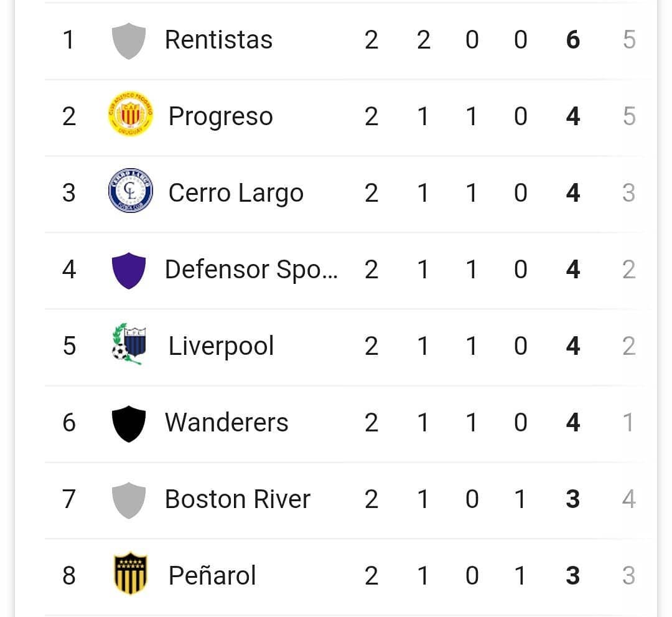Click Peñarol's position number 8
The width and height of the screenshot is (672, 617).
pyautogui.click(x=69, y=575)
